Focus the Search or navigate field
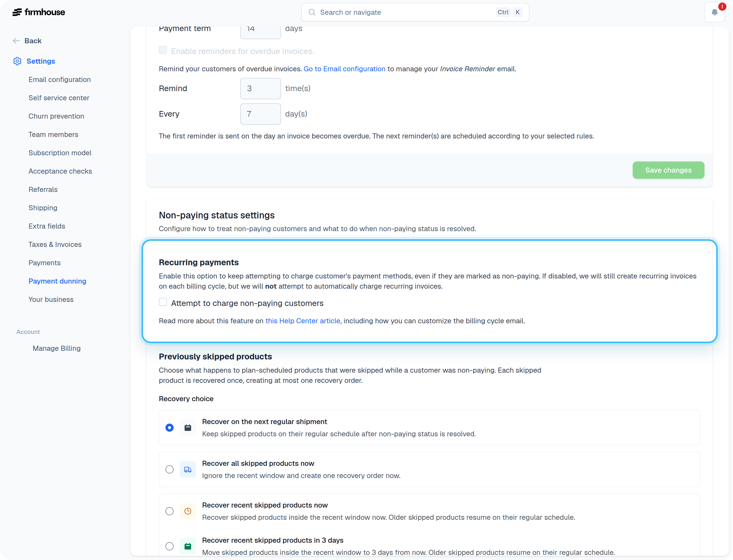Viewport: 733px width, 560px height. pyautogui.click(x=415, y=12)
